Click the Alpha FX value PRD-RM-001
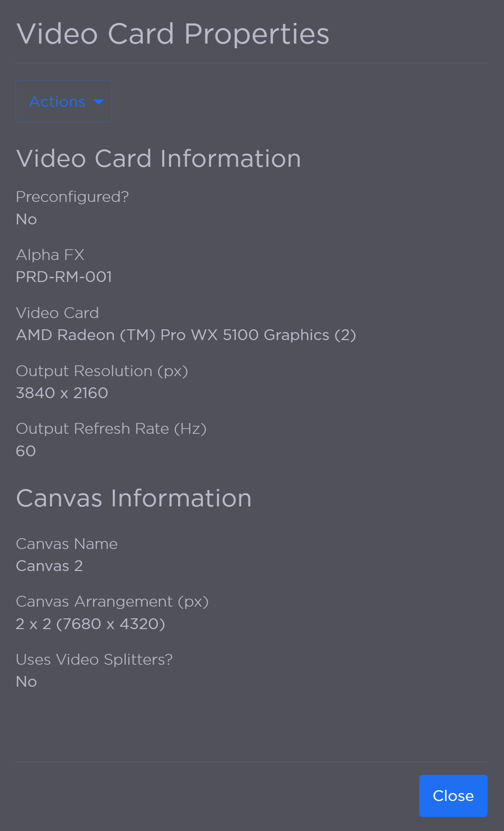504x831 pixels. tap(64, 277)
